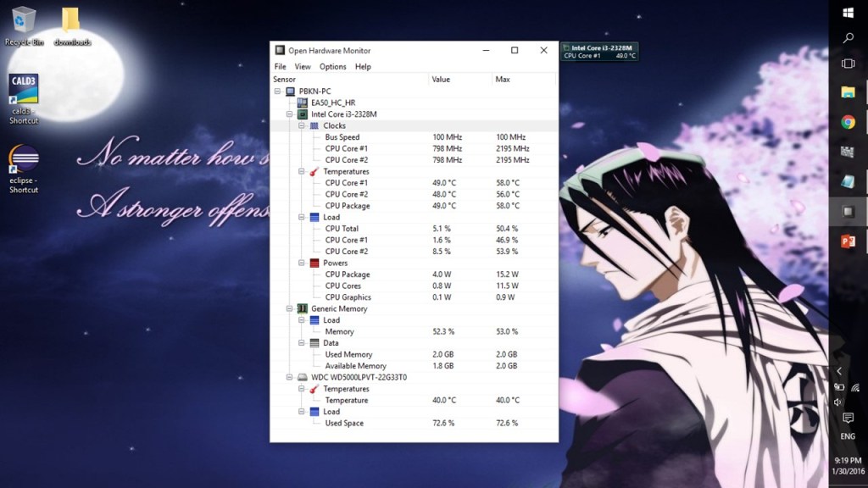
Task: Open the File menu
Action: tap(280, 67)
